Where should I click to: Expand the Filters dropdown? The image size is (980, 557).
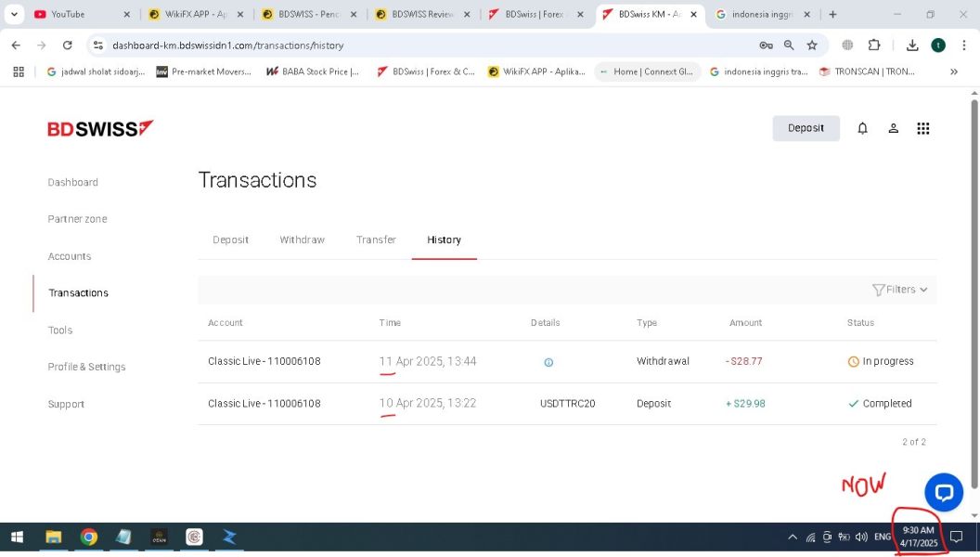[899, 290]
